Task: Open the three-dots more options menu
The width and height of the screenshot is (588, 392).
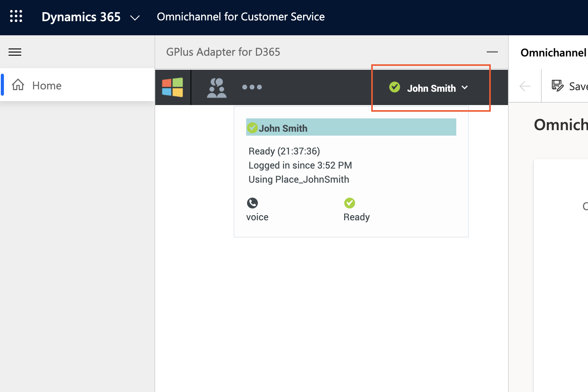Action: [252, 87]
